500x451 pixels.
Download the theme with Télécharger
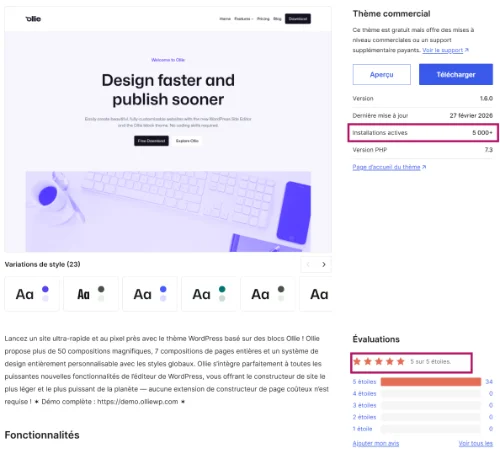point(456,74)
